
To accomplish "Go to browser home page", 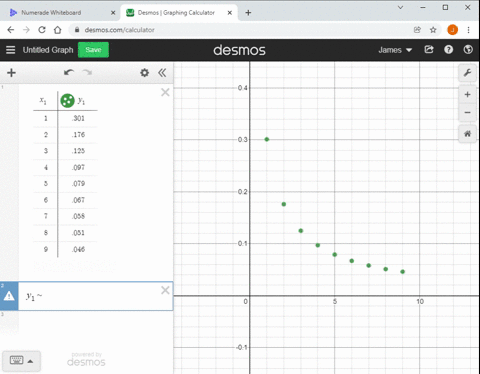I will tap(58, 30).
